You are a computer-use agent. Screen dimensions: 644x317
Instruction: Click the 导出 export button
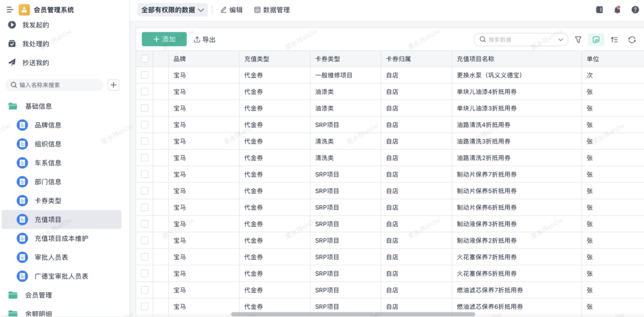coord(205,40)
